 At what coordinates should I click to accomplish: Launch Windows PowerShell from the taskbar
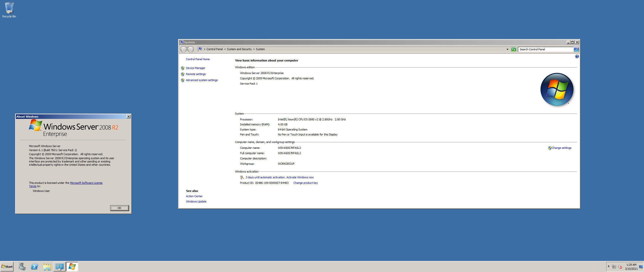[34, 267]
